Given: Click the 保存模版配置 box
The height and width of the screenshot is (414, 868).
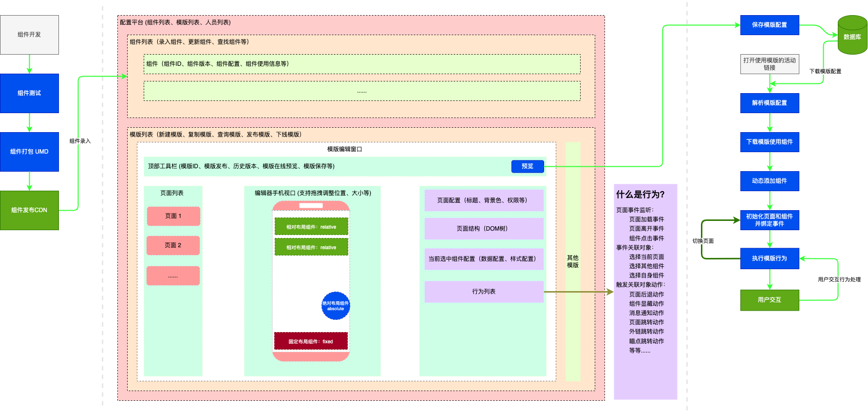Looking at the screenshot, I should click(x=770, y=25).
